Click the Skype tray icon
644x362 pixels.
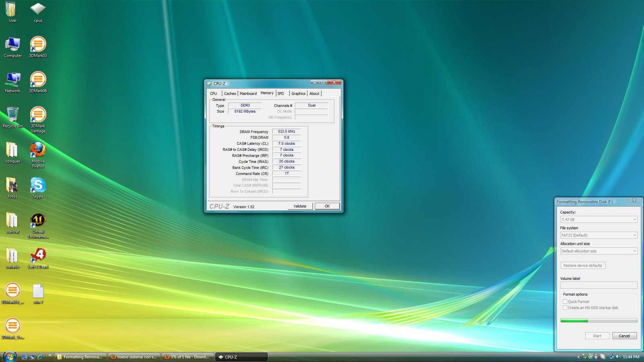tap(603, 357)
